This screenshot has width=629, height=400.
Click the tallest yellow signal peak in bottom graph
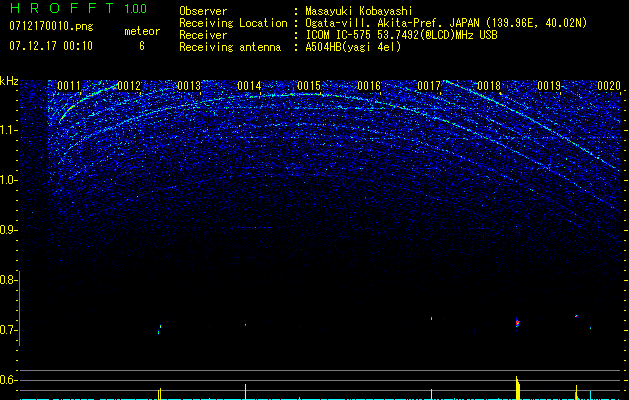517,388
